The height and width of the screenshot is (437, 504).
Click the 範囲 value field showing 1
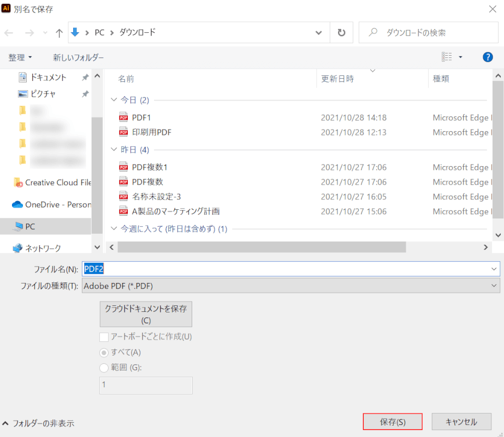pyautogui.click(x=146, y=385)
